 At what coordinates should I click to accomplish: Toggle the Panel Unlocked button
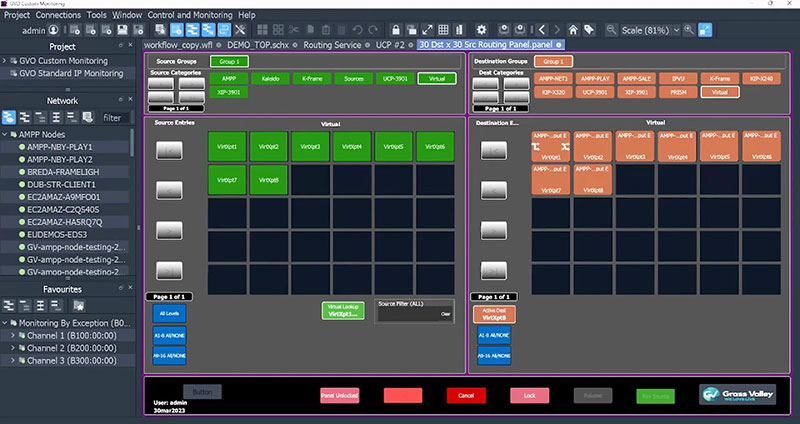click(x=340, y=396)
